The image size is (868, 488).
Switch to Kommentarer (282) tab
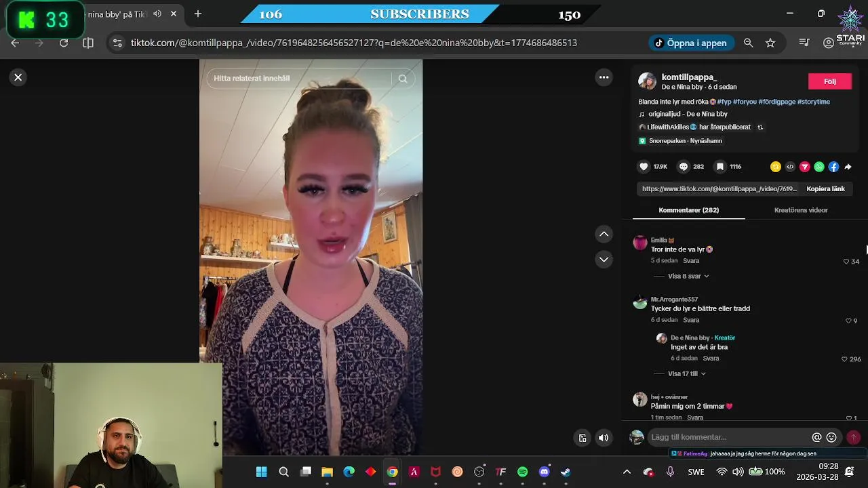[x=688, y=210]
